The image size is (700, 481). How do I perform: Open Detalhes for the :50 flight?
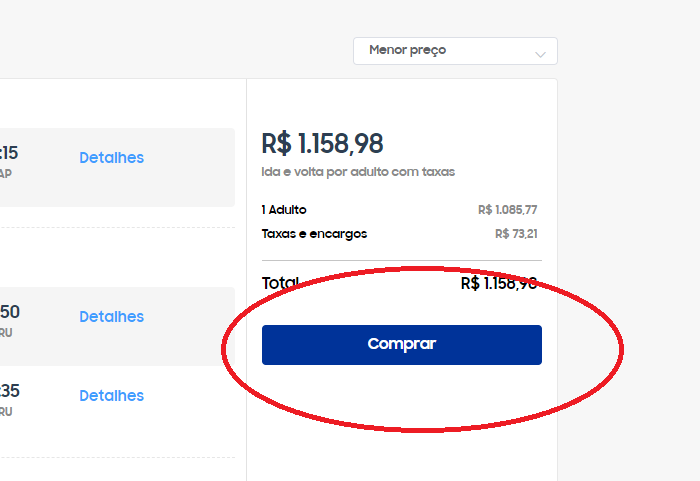tap(111, 317)
